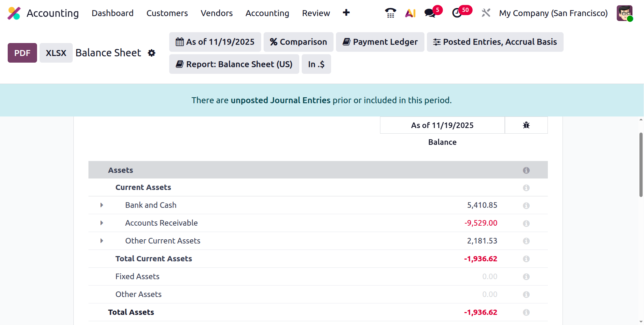Image resolution: width=644 pixels, height=325 pixels.
Task: Open the debug tools wrench icon
Action: point(486,13)
